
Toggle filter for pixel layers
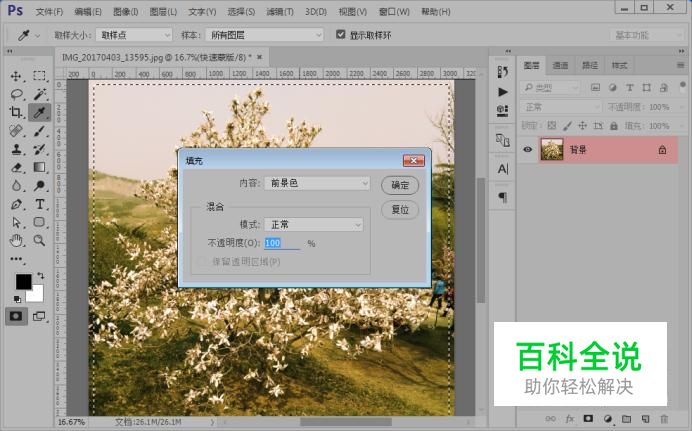click(x=595, y=88)
